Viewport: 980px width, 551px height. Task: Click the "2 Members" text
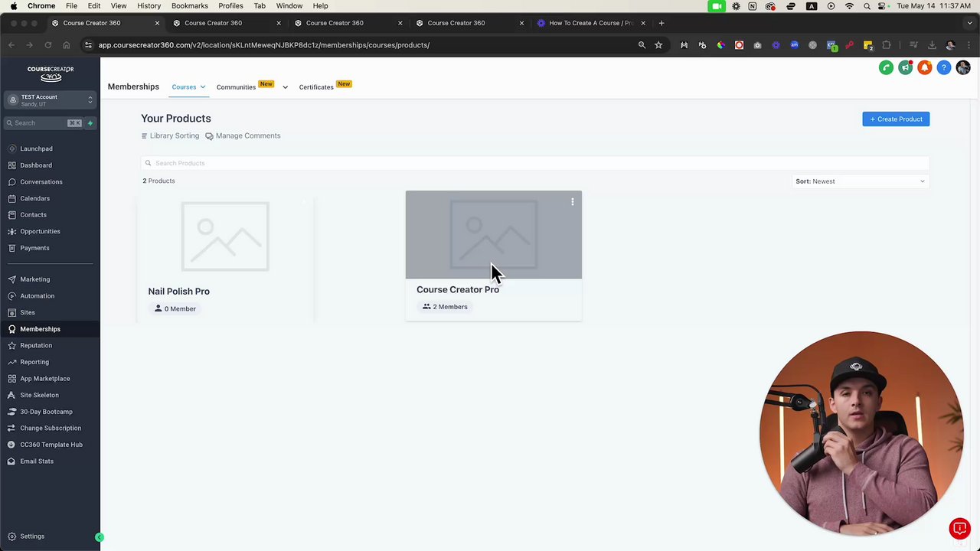450,307
